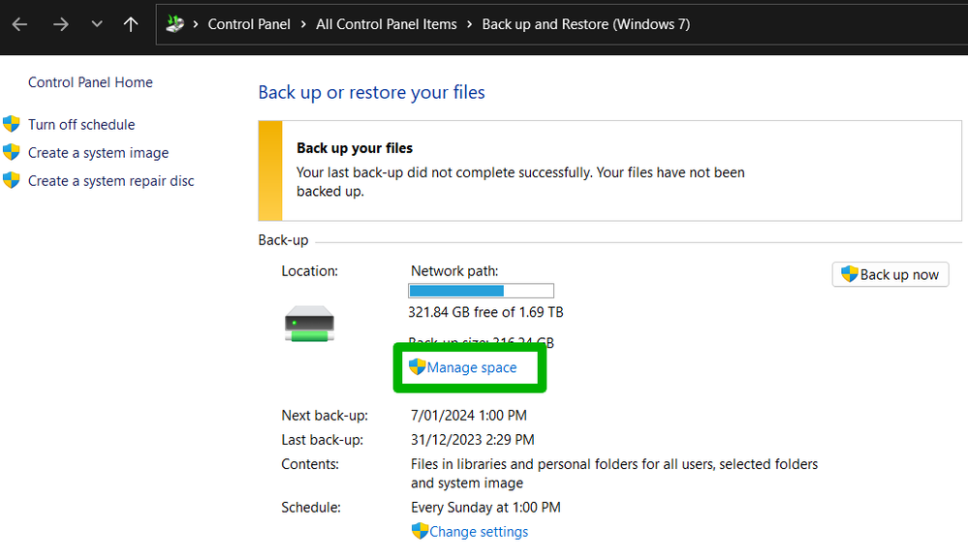
Task: Click the shield icon beside Create a system repair disc
Action: click(x=12, y=180)
